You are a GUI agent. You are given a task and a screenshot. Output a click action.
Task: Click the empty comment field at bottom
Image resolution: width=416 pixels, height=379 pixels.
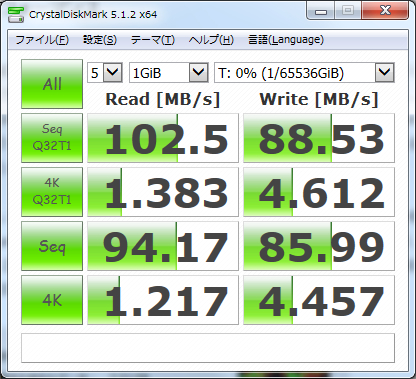[208, 348]
